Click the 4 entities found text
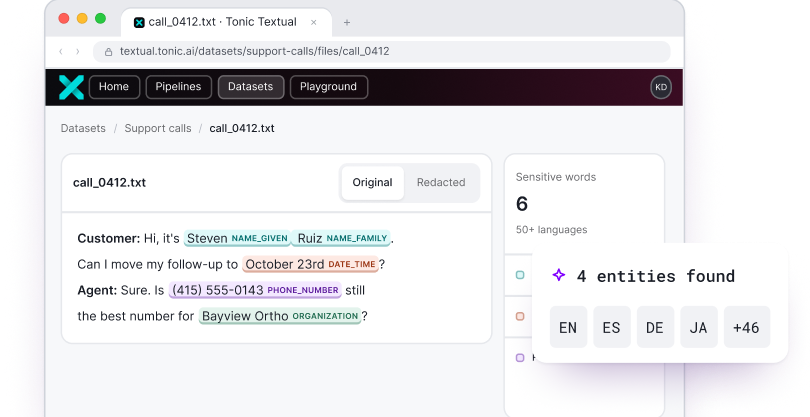The image size is (810, 417). pyautogui.click(x=656, y=276)
